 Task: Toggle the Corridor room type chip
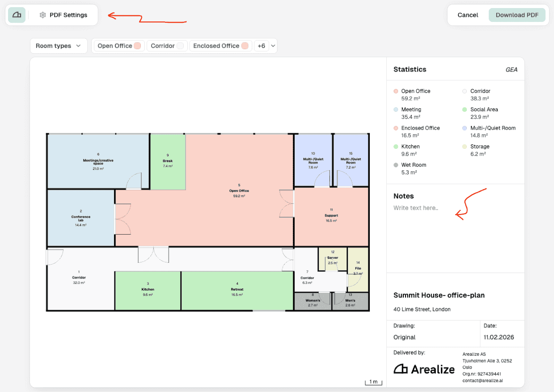[167, 46]
